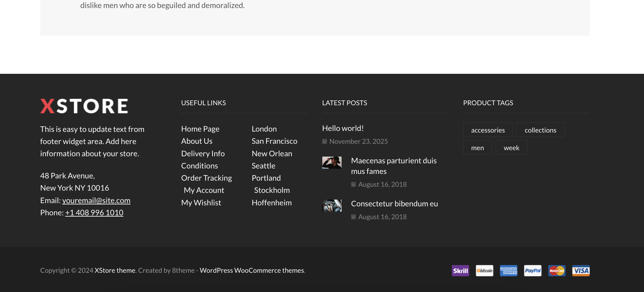Go to Order Tracking link

point(206,178)
